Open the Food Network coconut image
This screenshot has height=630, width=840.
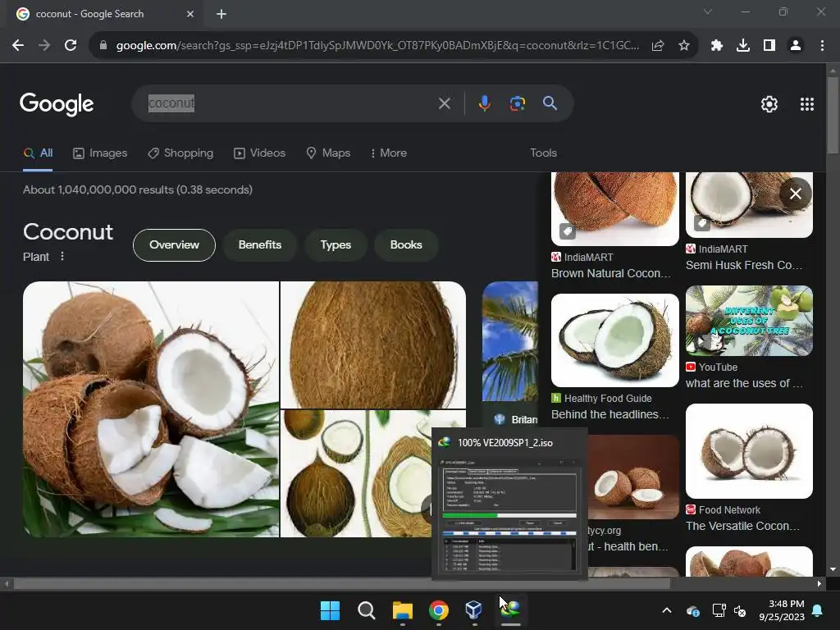click(x=749, y=451)
